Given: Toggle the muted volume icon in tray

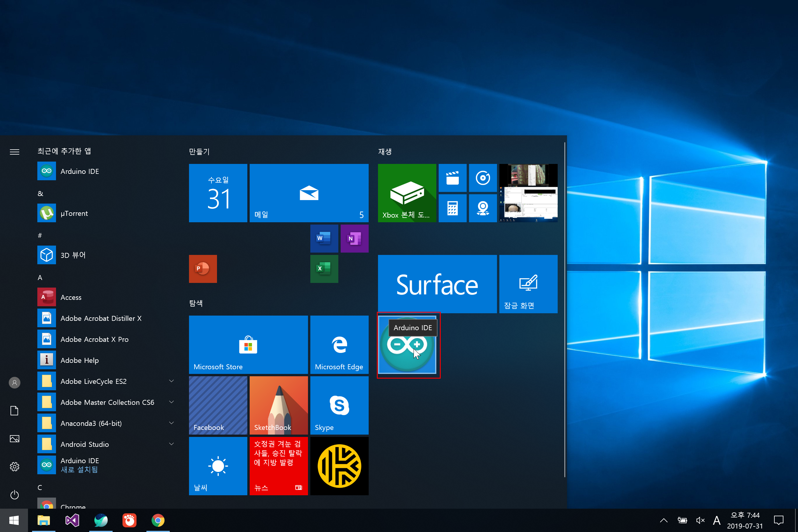Looking at the screenshot, I should point(700,520).
